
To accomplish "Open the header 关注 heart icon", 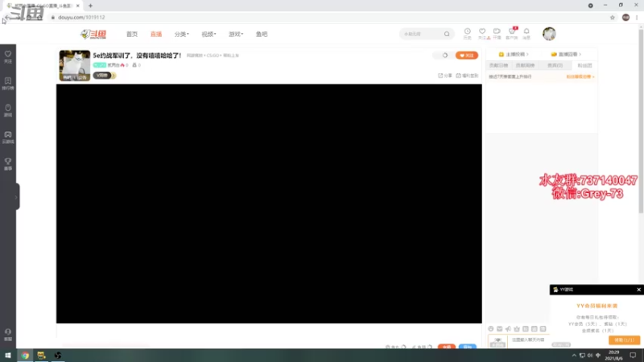I will pos(482,33).
